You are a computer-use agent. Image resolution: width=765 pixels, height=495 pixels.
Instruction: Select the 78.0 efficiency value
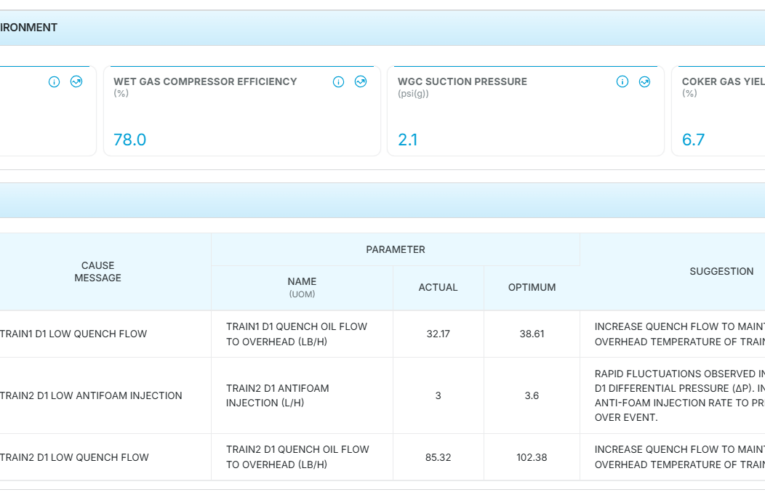tap(130, 140)
